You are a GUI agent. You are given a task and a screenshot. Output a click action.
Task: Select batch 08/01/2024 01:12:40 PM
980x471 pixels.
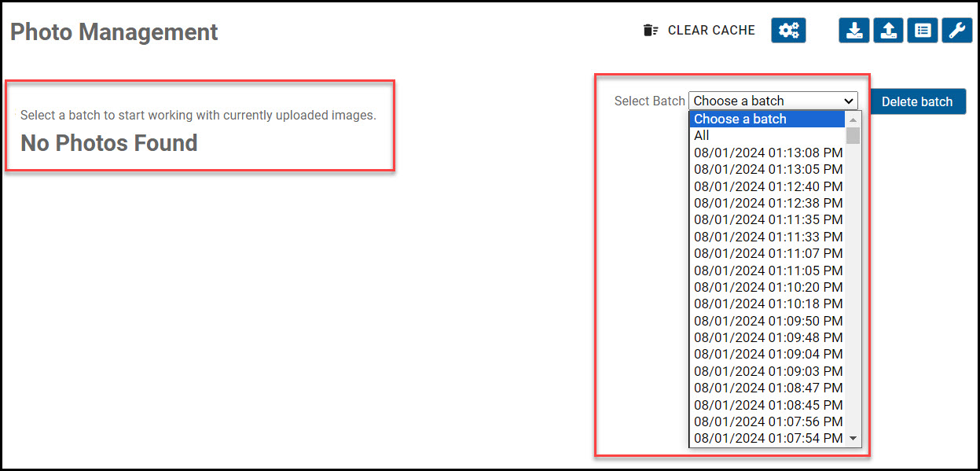click(768, 186)
